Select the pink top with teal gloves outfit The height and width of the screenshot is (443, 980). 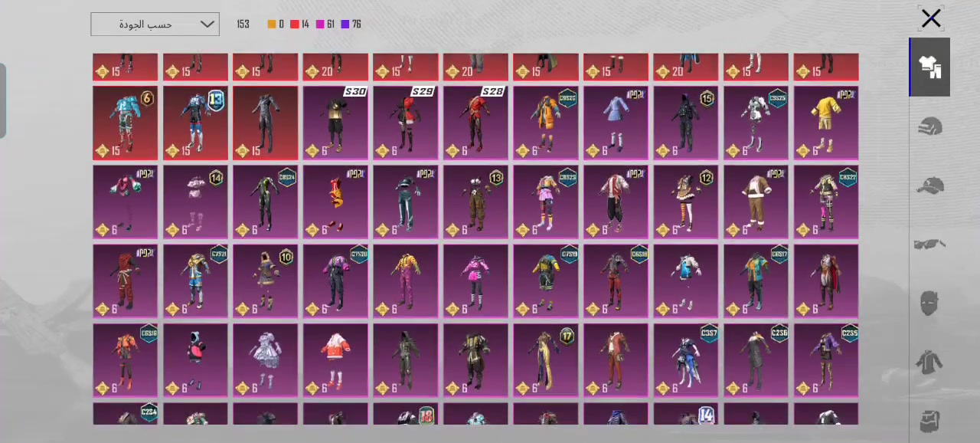[126, 202]
